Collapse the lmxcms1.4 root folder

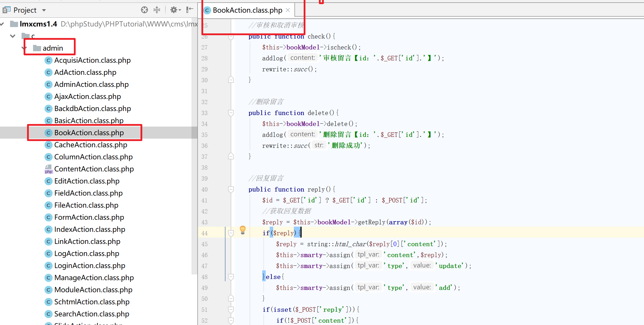click(2, 24)
